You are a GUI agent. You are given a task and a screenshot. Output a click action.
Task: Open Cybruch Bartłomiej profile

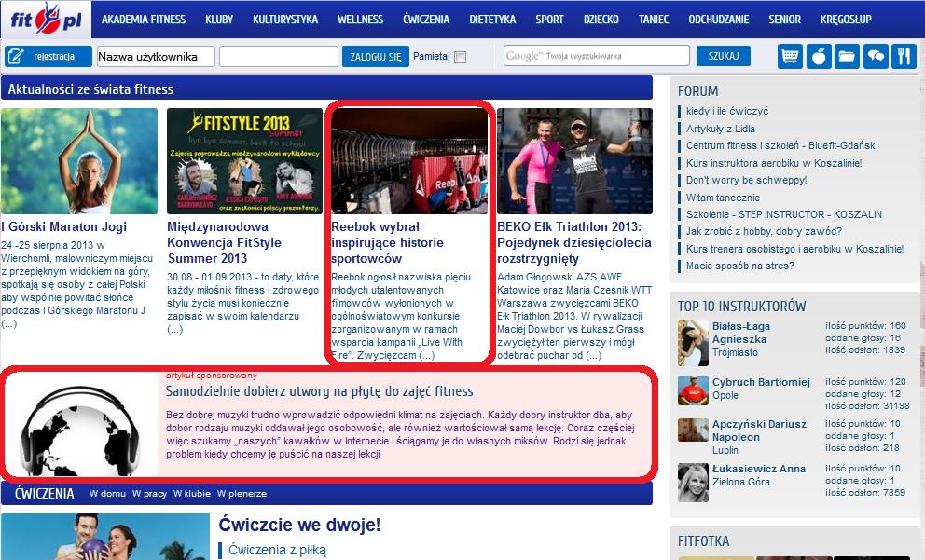click(x=761, y=382)
